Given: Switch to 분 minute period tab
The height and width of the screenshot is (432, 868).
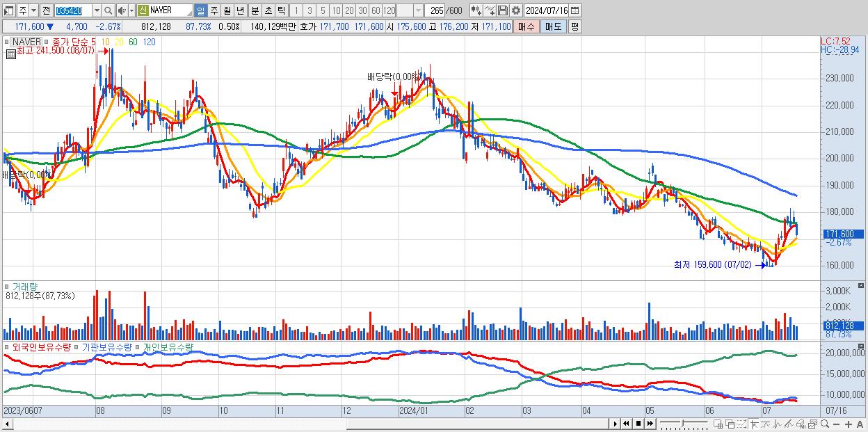Looking at the screenshot, I should [x=255, y=11].
